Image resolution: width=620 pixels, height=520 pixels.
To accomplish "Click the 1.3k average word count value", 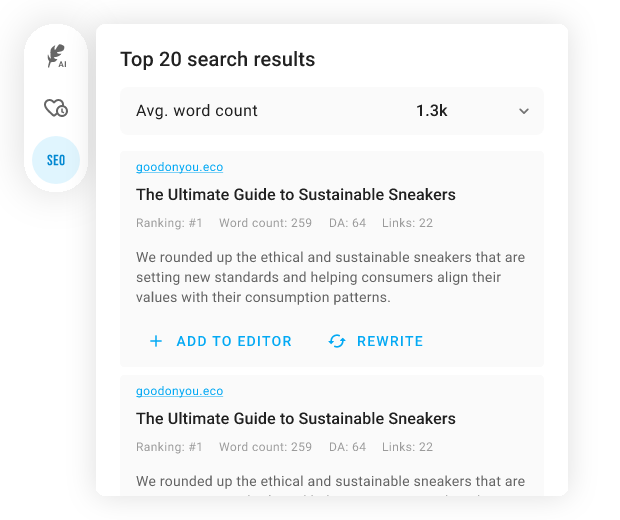I will [432, 111].
